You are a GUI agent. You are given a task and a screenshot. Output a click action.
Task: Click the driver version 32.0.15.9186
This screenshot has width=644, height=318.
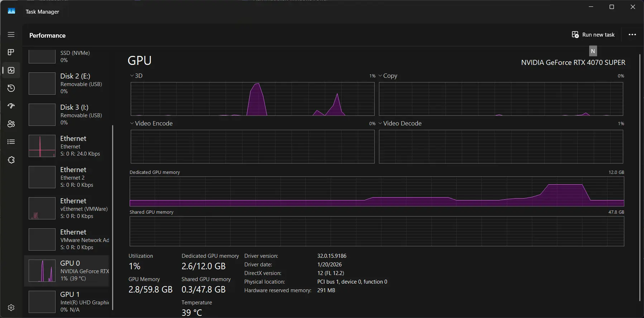332,256
